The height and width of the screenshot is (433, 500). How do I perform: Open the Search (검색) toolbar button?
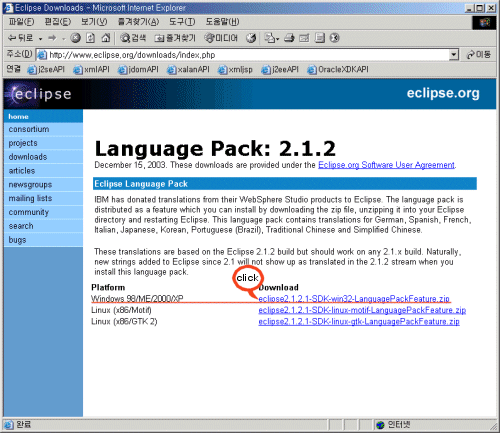click(133, 38)
